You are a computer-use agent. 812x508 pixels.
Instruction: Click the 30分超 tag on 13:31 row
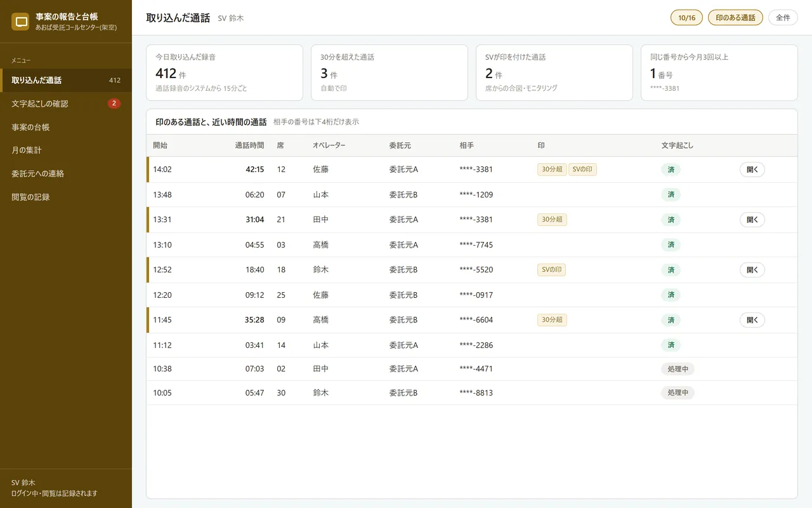[x=552, y=220]
